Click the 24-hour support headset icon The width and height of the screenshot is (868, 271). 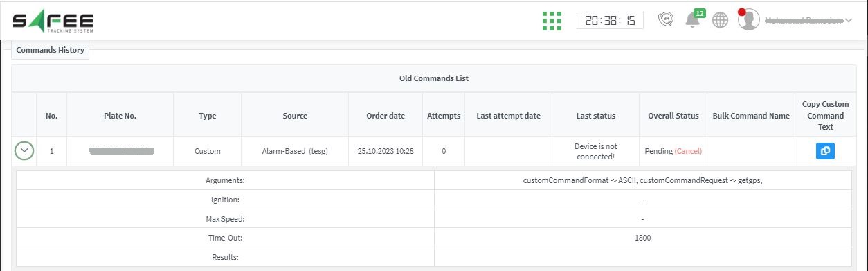(665, 20)
